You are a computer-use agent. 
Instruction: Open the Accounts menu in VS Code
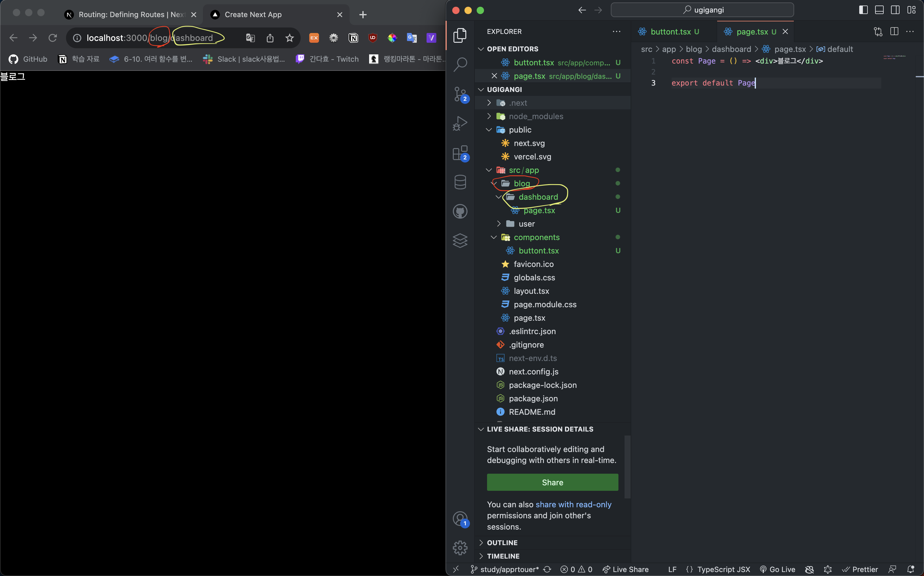tap(460, 519)
